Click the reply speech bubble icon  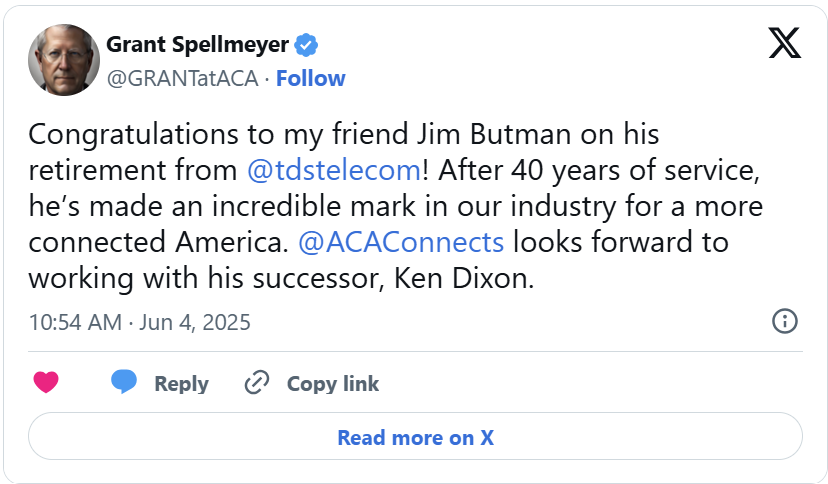[x=124, y=382]
